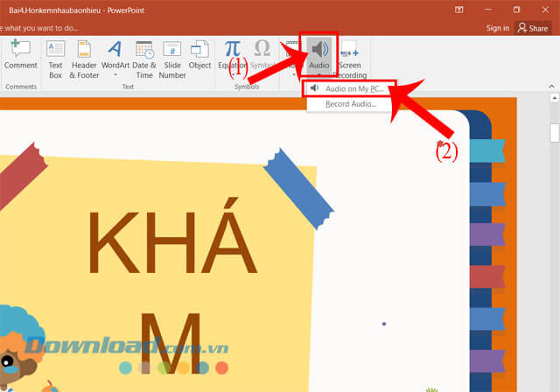Image resolution: width=560 pixels, height=392 pixels.
Task: Click the Sign in link
Action: tap(498, 28)
